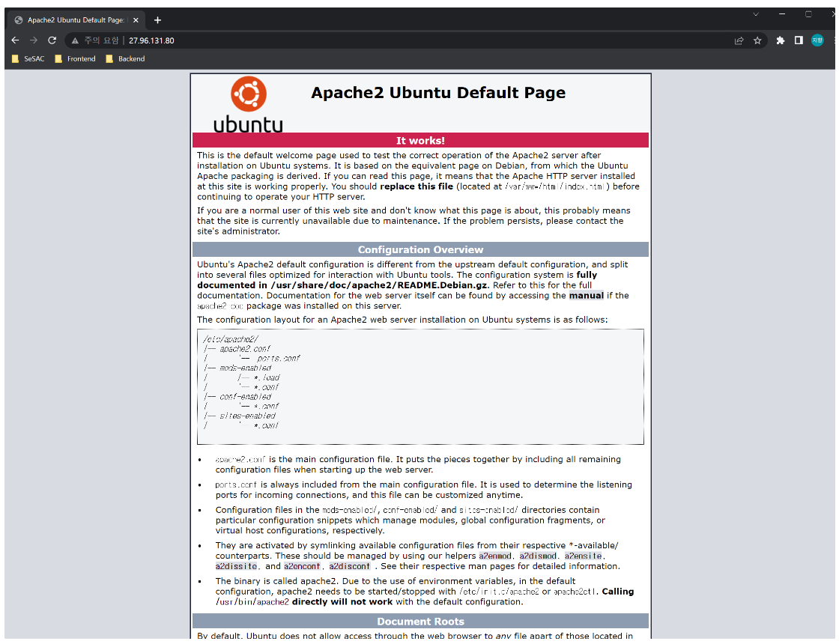Click the a2dissite helper name
This screenshot has height=644, width=839.
(237, 566)
